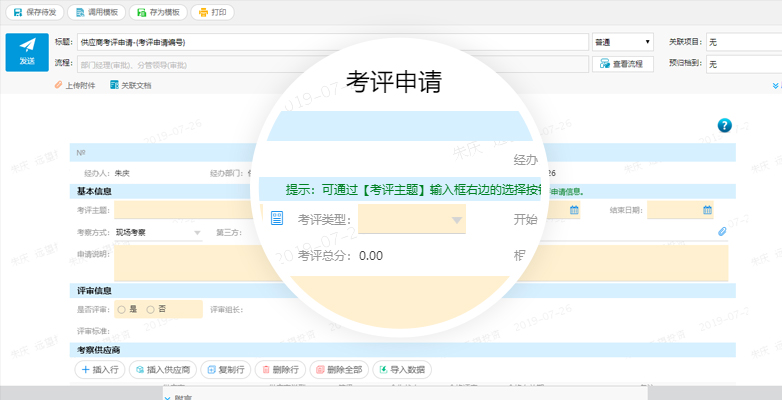The height and width of the screenshot is (400, 782).
Task: Click the Save as pending (保存待发) button
Action: (36, 13)
